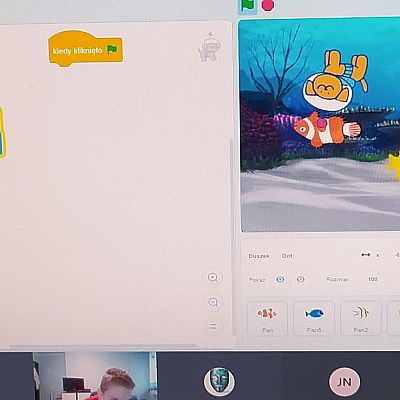Zoom out the script workspace
400x400 pixels.
pos(213,302)
